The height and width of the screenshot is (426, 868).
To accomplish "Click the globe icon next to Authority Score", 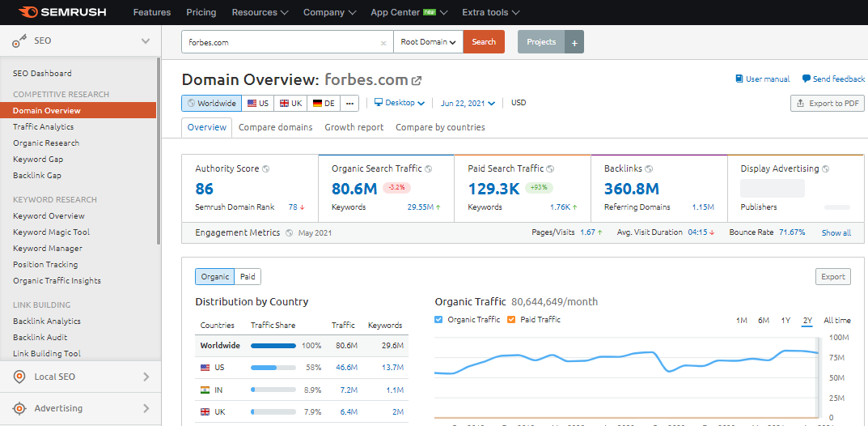I will [265, 169].
